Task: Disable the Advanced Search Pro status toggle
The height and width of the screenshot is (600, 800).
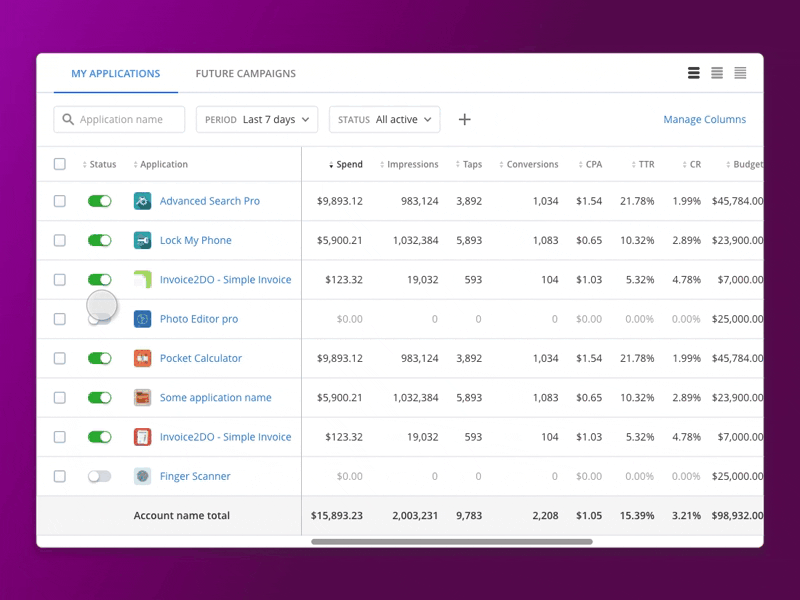Action: pyautogui.click(x=99, y=201)
